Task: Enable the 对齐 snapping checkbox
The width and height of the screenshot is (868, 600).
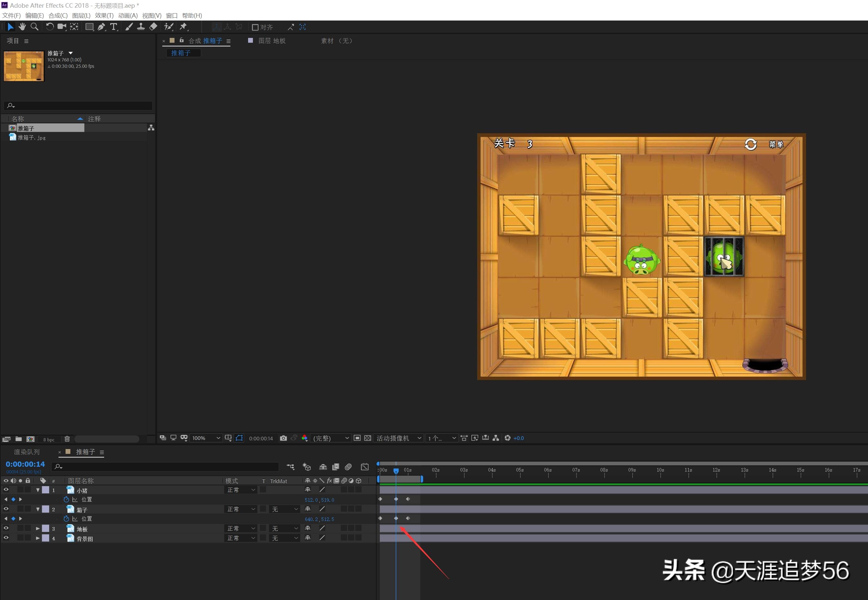Action: [255, 27]
